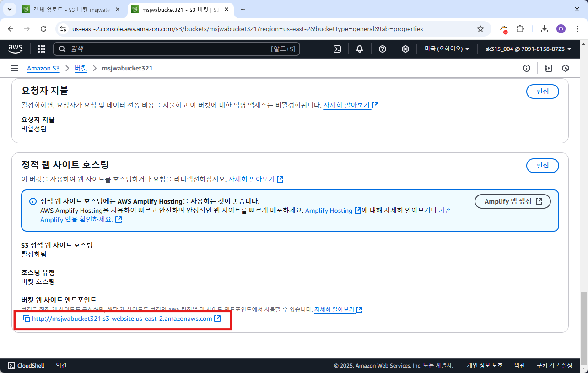588x373 pixels.
Task: Focus the AWS 검색 search field
Action: pyautogui.click(x=177, y=49)
